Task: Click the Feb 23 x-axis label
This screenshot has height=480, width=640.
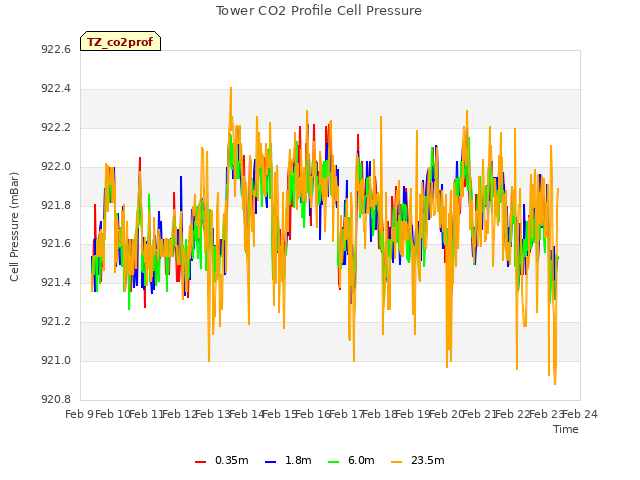Action: 546,414
